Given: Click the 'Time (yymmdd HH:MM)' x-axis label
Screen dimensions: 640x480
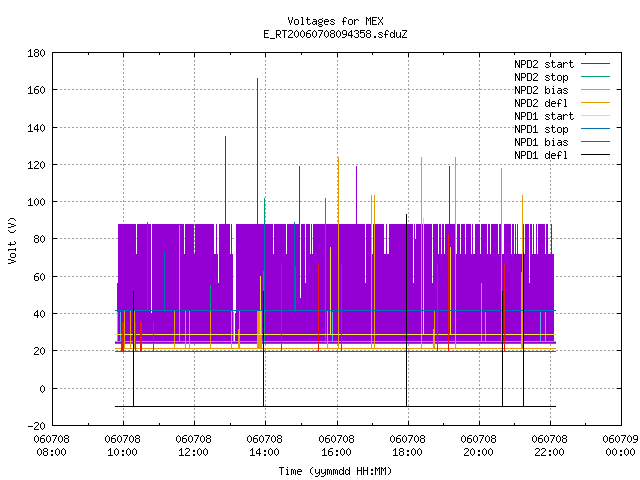Looking at the screenshot, I should pos(335,471).
